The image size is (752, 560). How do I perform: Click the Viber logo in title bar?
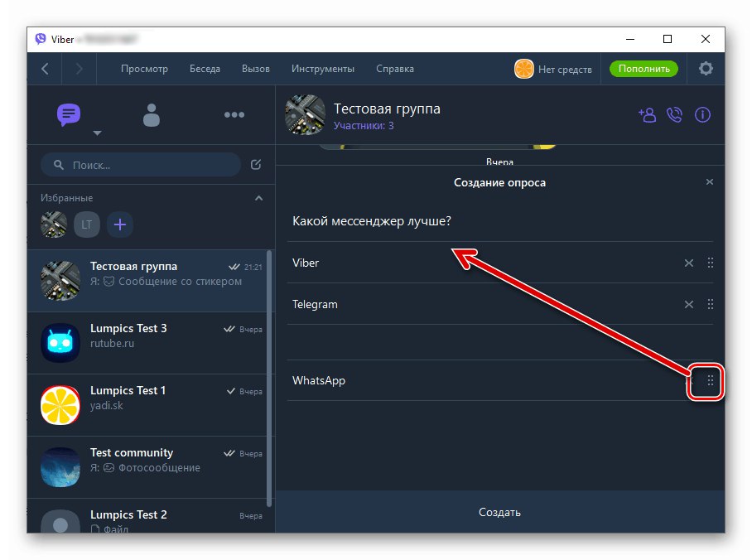41,39
